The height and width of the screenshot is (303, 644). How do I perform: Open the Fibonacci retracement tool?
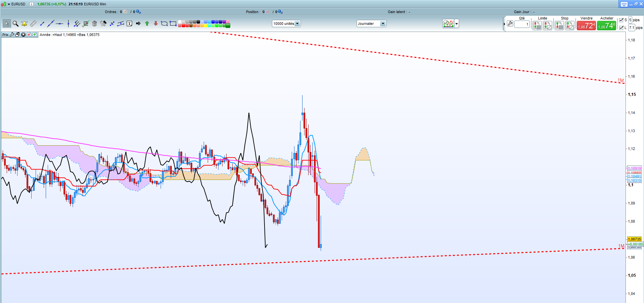(86, 24)
